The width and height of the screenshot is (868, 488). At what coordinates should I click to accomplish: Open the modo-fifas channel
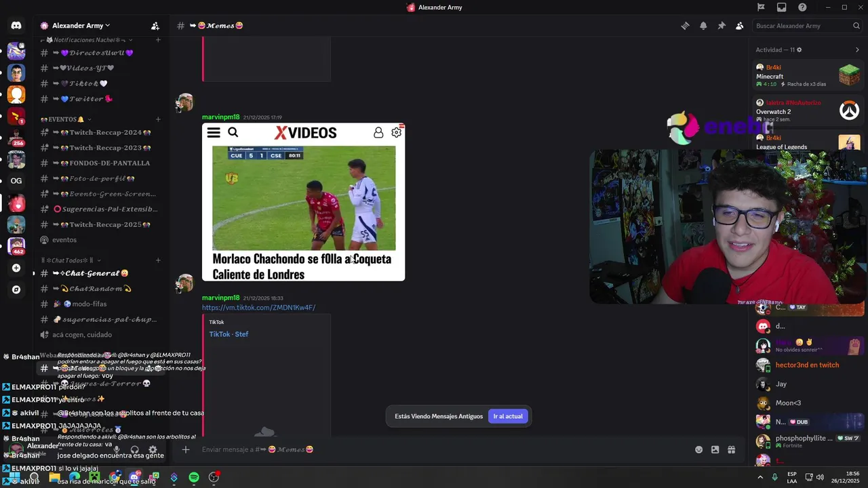coord(98,304)
